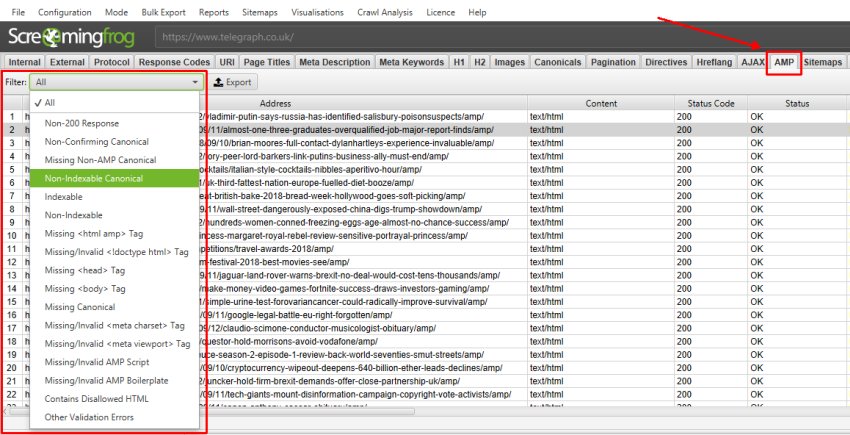
Task: Select Missing/Invalid AMP Script filter
Action: (x=114, y=362)
